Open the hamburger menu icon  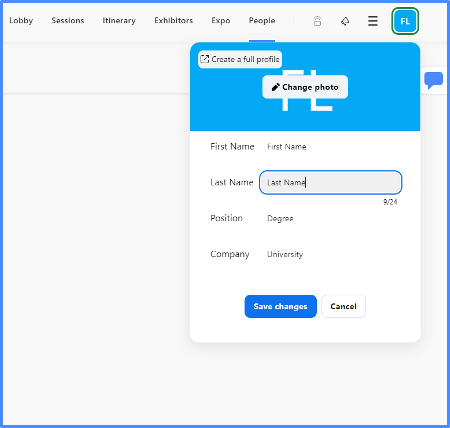tap(373, 21)
